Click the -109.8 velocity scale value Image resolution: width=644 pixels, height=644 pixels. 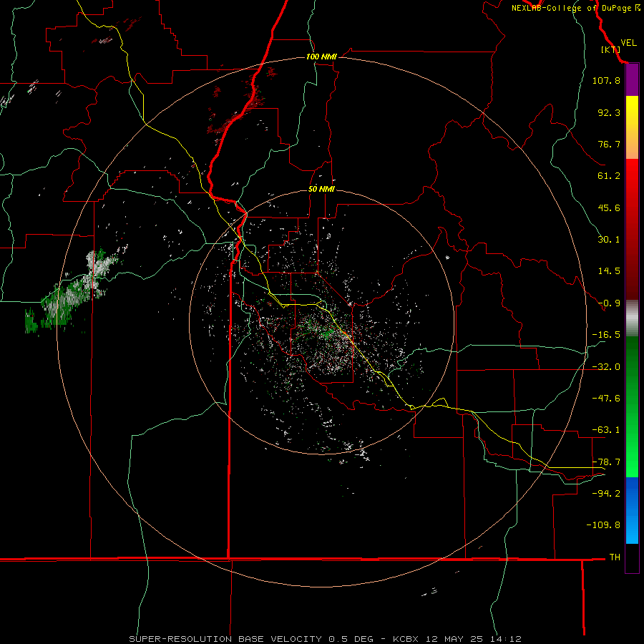pyautogui.click(x=604, y=525)
